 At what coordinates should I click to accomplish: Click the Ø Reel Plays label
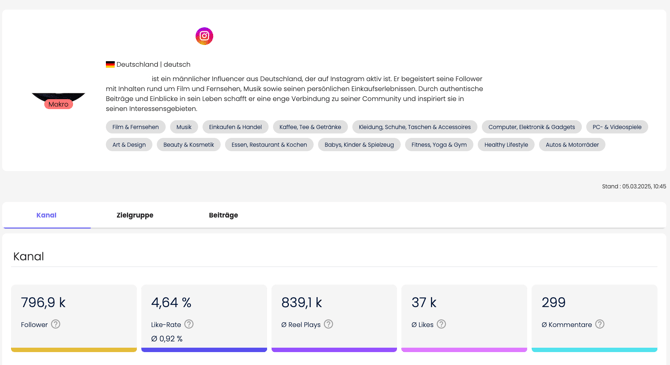[x=301, y=324]
